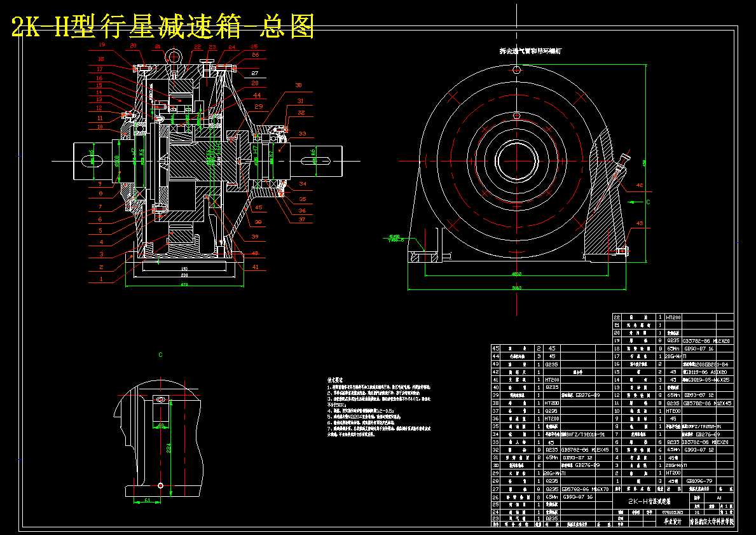Viewport: 756px width, 535px height.
Task: Select red balloon number 1 at bottom left
Action: [x=101, y=279]
